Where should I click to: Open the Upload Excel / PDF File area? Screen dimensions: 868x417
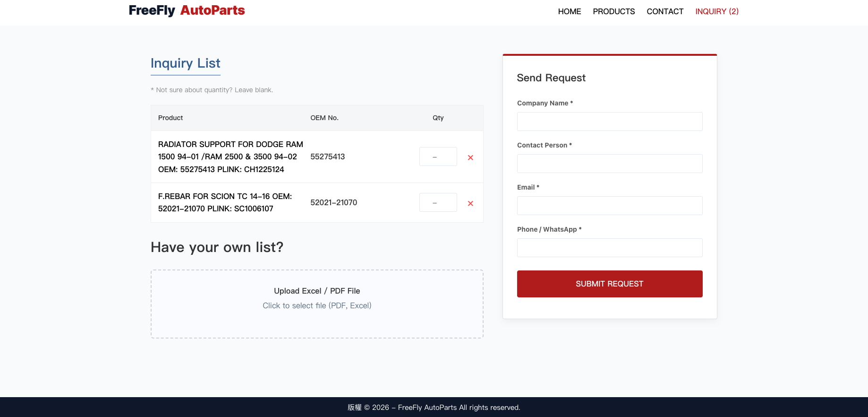317,291
